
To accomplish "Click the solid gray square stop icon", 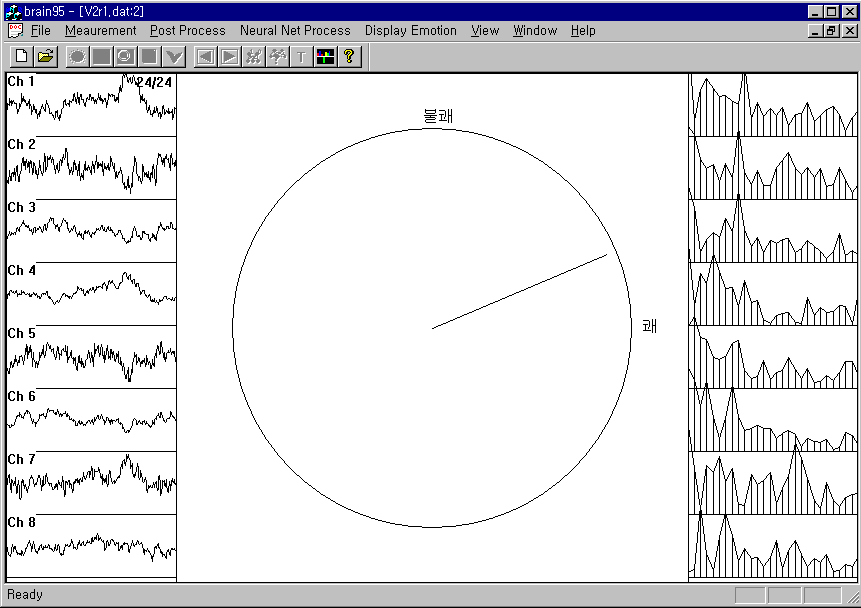I will [102, 56].
